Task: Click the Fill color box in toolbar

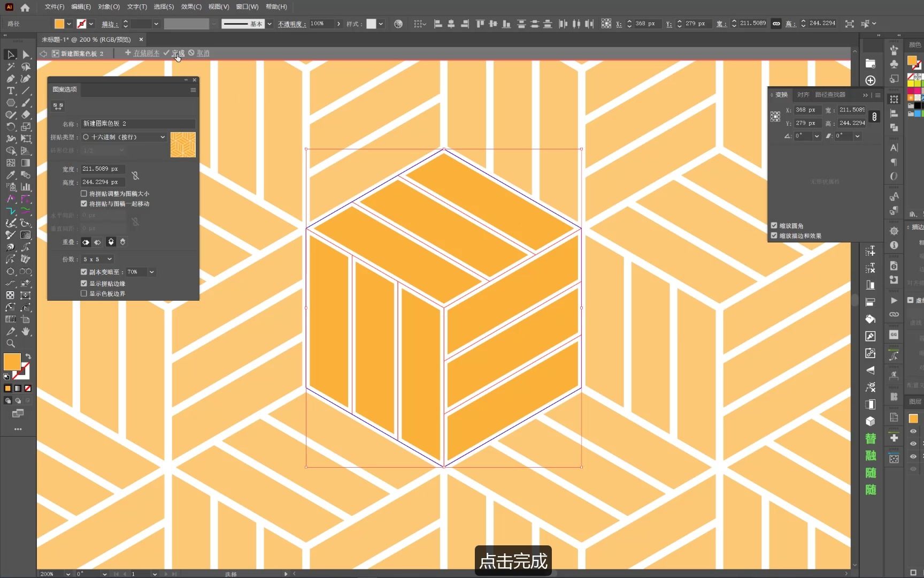Action: pos(12,362)
